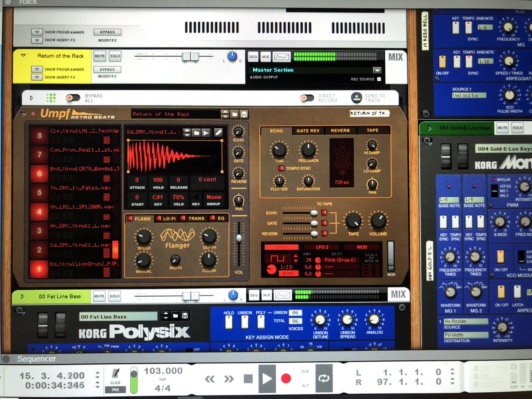Image resolution: width=532 pixels, height=399 pixels.
Task: Expand the 00 Fat Line Bass device
Action: pyautogui.click(x=23, y=297)
